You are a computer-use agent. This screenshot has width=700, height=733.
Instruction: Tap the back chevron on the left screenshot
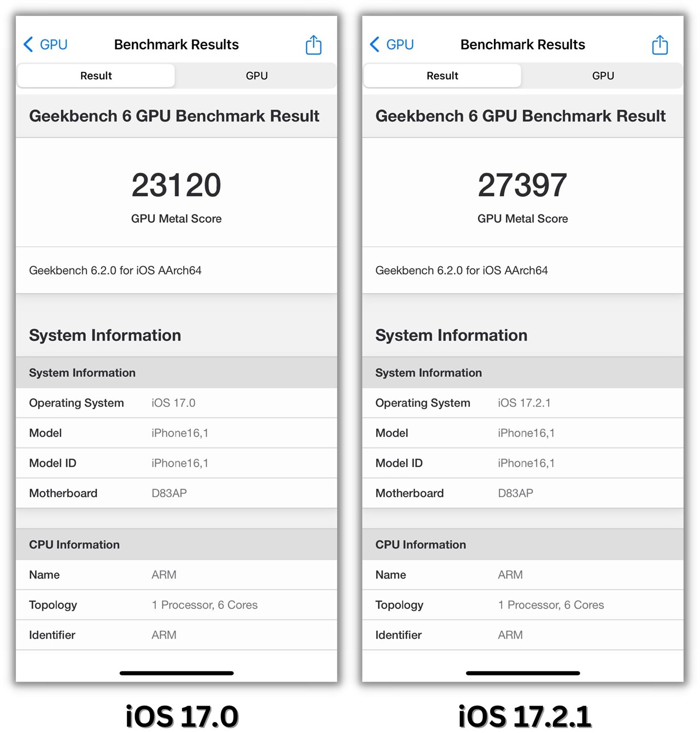pyautogui.click(x=27, y=44)
